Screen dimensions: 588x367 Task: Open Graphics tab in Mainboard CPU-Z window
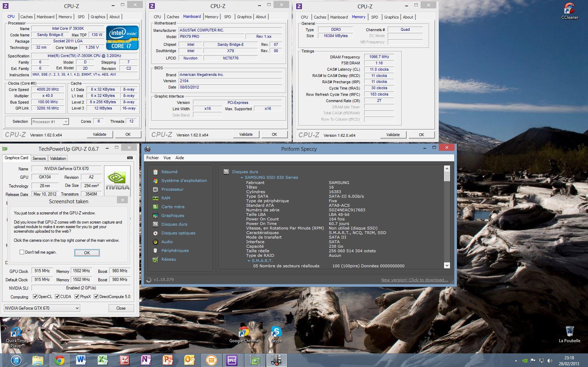click(244, 17)
